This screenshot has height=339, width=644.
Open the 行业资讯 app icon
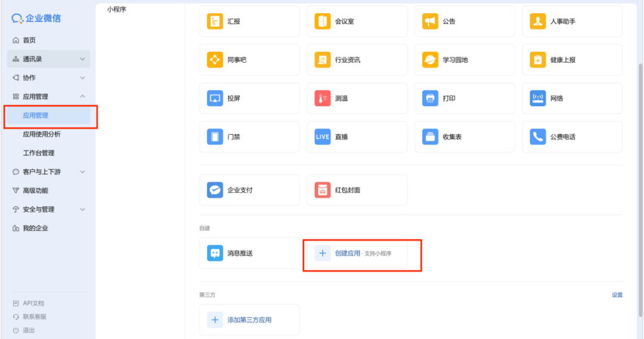pyautogui.click(x=323, y=60)
